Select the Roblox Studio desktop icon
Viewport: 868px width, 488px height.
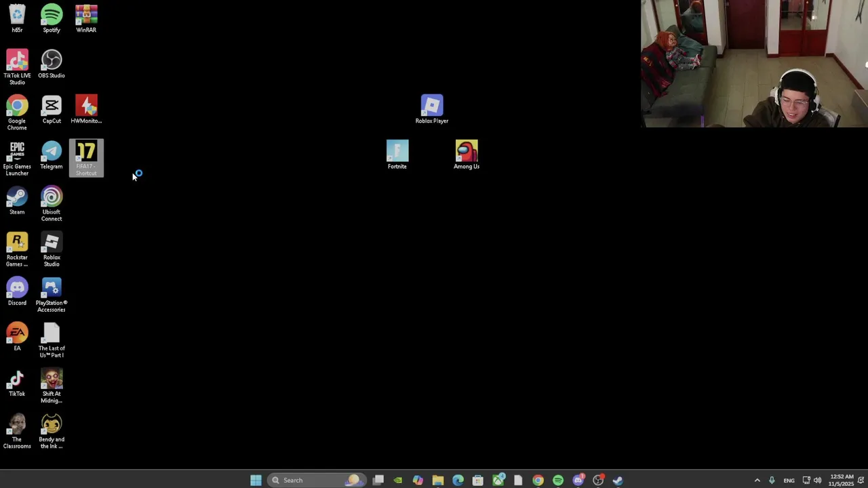tap(52, 249)
